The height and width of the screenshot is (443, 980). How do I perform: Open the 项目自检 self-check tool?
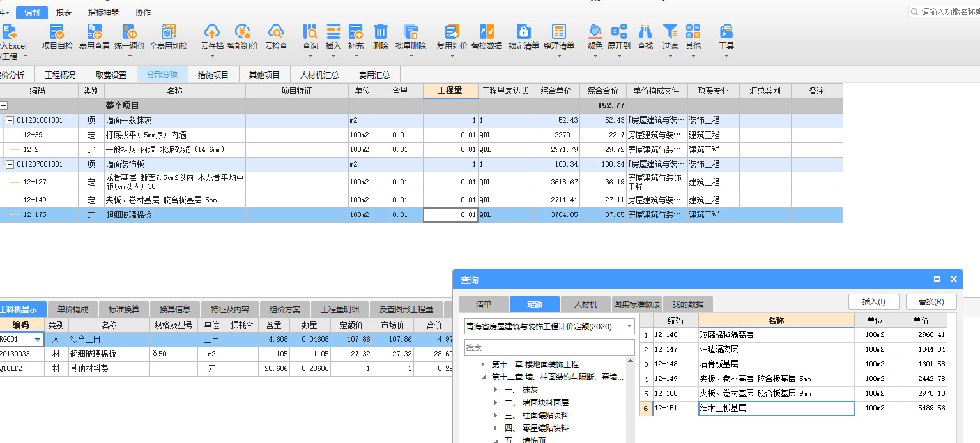[x=57, y=37]
